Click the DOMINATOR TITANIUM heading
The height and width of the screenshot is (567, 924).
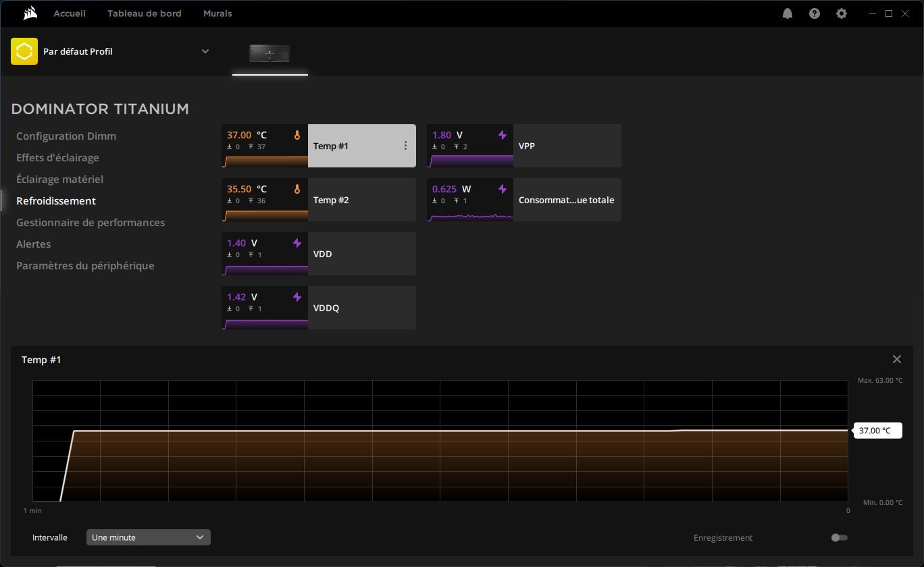(x=100, y=109)
